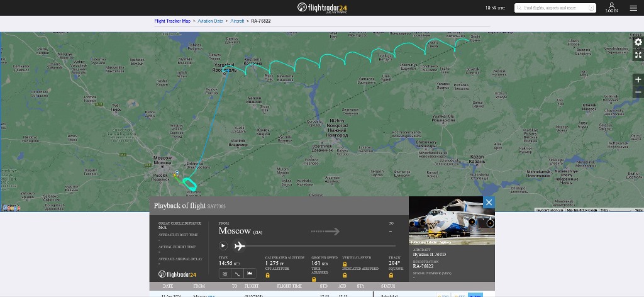
Task: Click the Kazan city label on map
Action: 477,159
